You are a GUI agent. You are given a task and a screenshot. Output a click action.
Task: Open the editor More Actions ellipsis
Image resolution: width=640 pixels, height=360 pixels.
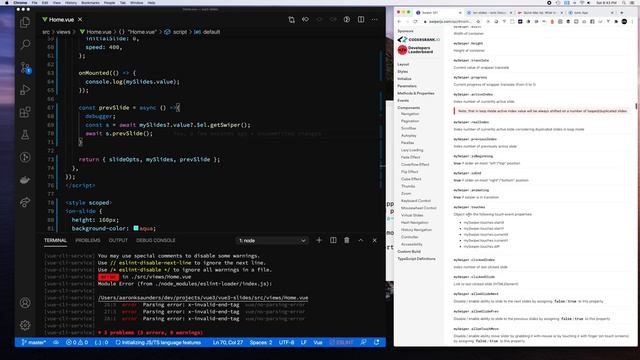[375, 20]
